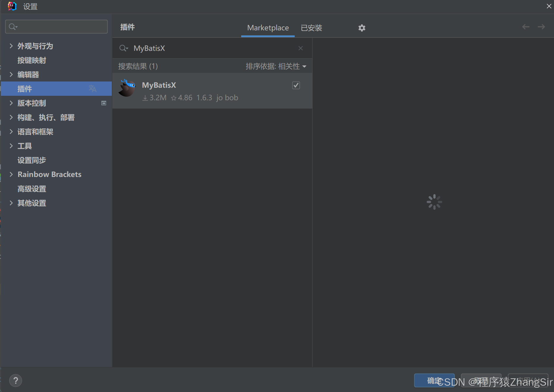554x392 pixels.
Task: Select the MyBatisX plugin name
Action: click(x=159, y=85)
